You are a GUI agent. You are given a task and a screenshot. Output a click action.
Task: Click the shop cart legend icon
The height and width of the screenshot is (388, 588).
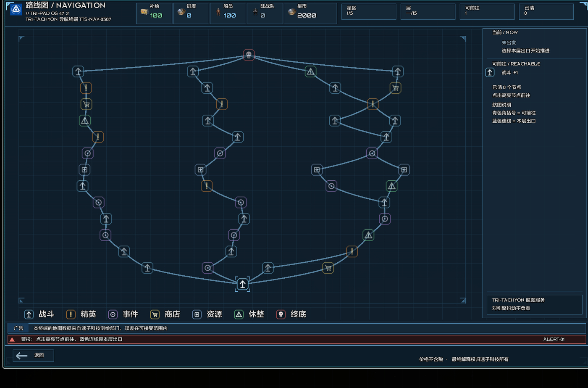tap(155, 314)
